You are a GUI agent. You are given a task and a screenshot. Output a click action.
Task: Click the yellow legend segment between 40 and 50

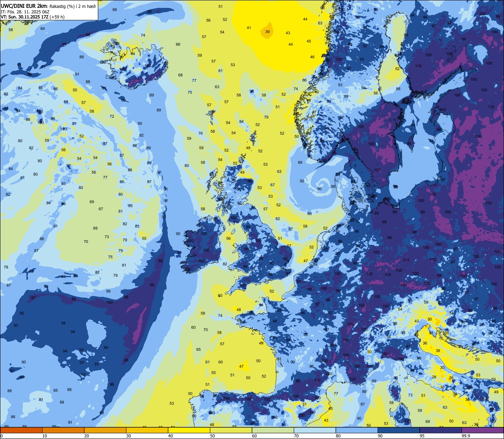[189, 430]
